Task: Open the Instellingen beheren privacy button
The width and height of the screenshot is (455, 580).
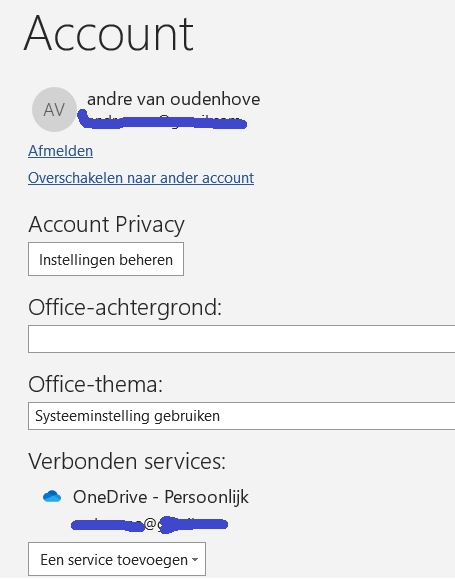Action: 106,259
